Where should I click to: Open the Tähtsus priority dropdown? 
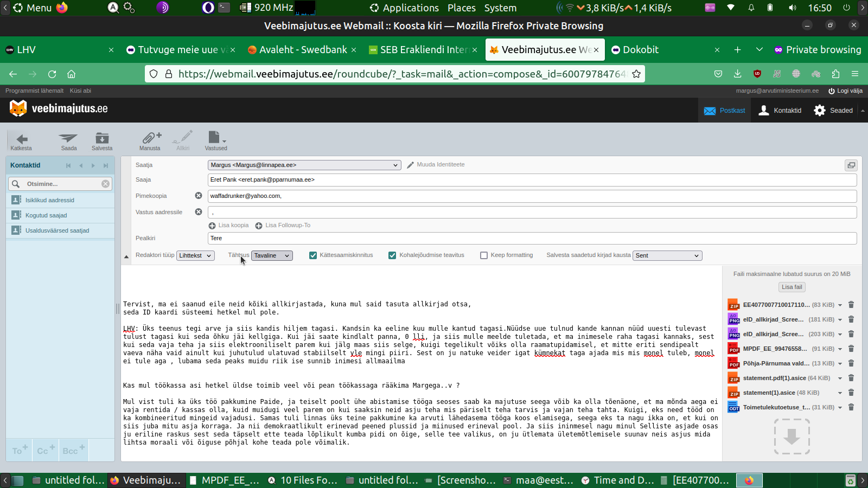272,255
